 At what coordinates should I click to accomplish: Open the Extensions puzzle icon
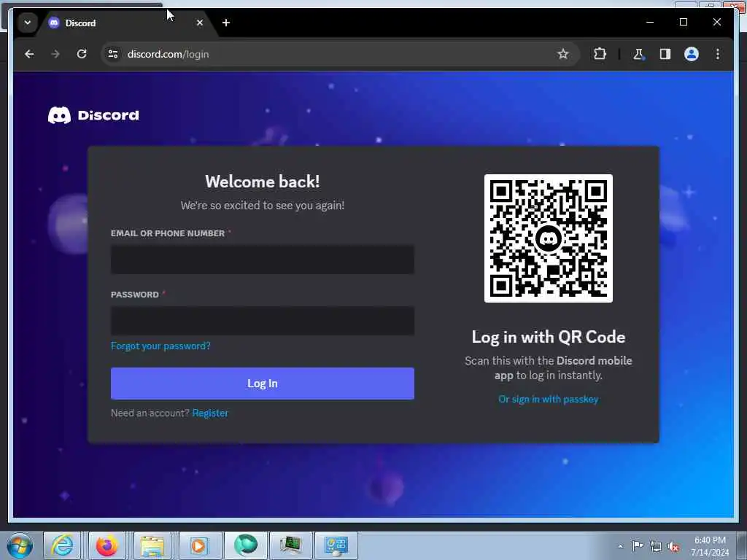[600, 54]
